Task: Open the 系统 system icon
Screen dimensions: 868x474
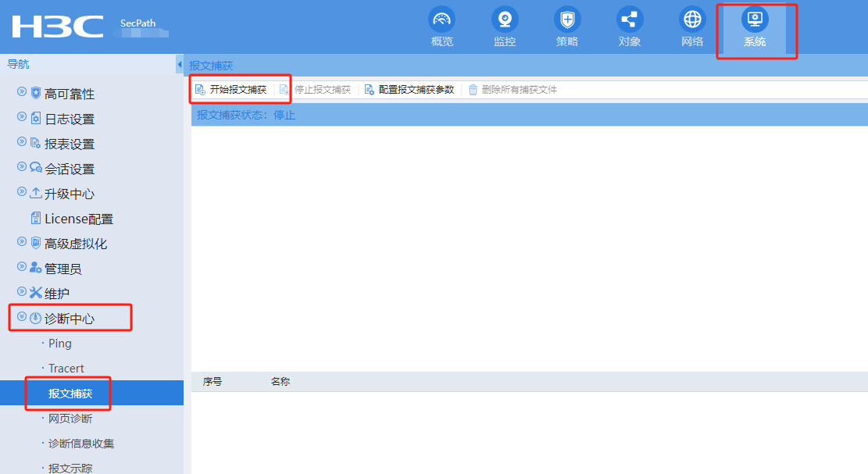Action: (x=755, y=20)
